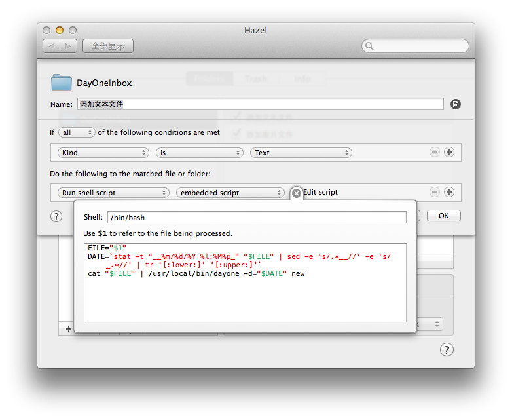Open the Text kind value dropdown
Viewport: 512px width, 420px height.
pyautogui.click(x=301, y=153)
